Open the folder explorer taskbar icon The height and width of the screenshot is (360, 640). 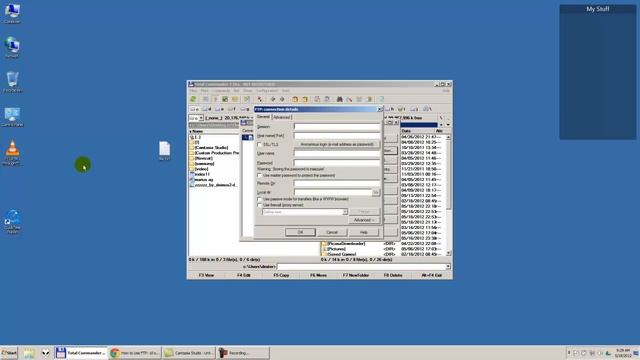[29, 353]
